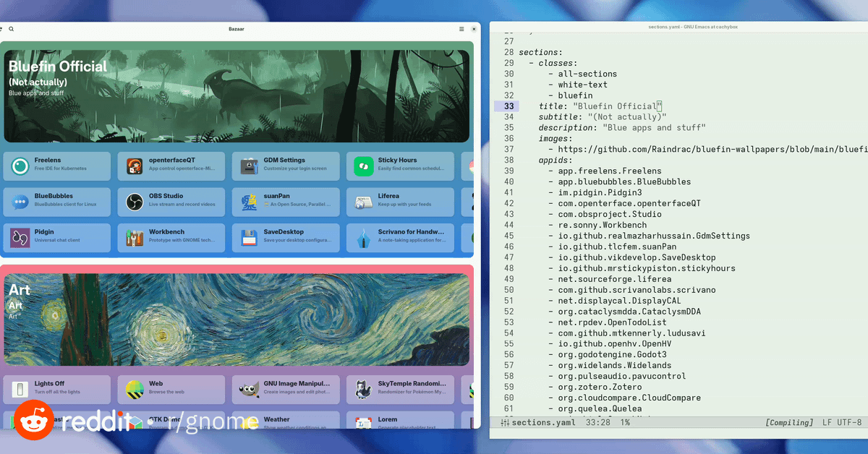Click the github.com/Raindrac wallpaper URL
Screen dimensions: 868x454
[x=712, y=150]
